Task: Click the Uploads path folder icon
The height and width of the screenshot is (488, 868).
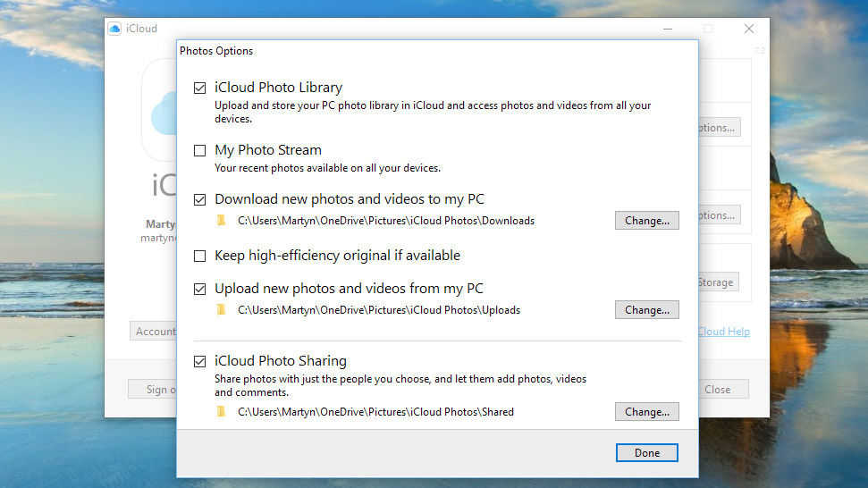Action: [x=221, y=309]
